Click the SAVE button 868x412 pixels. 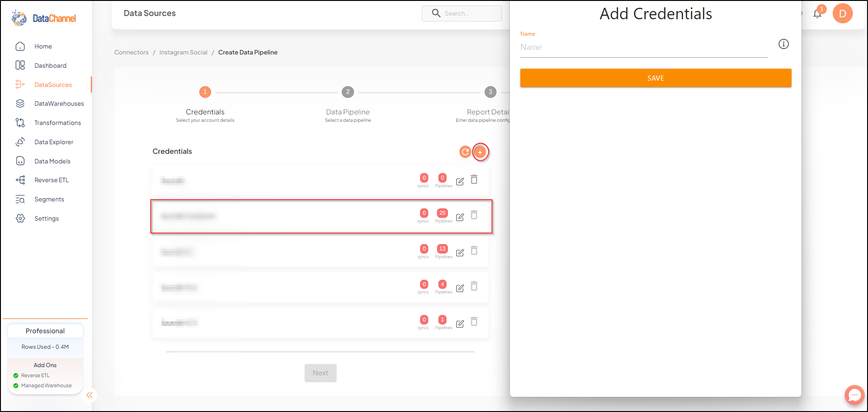(x=655, y=78)
